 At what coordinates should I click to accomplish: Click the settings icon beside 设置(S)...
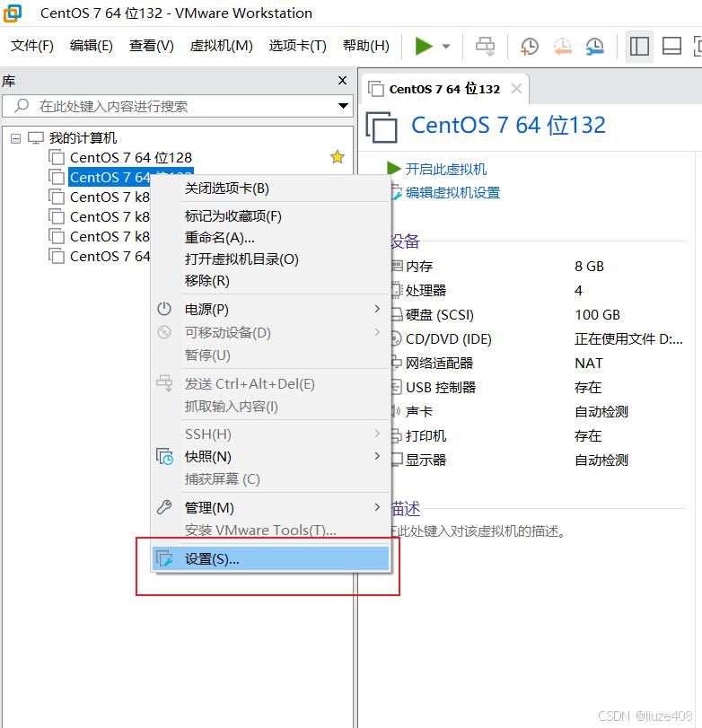(164, 558)
